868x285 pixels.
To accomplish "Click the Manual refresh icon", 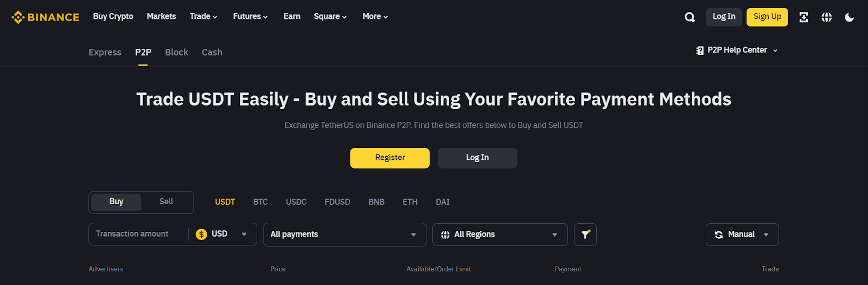I will click(719, 235).
